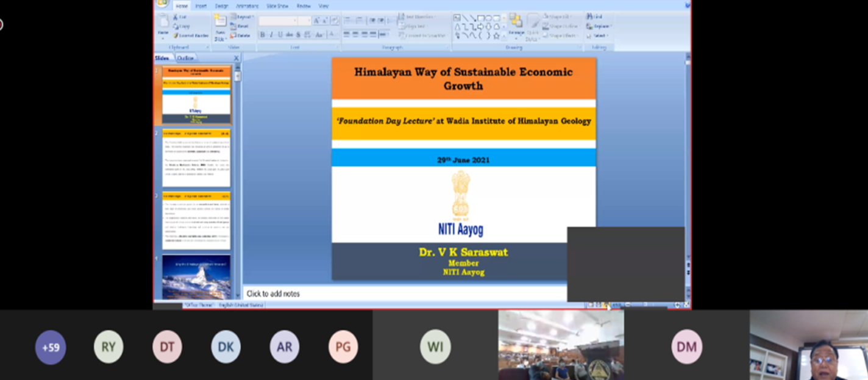Select the down arrow shape
The height and width of the screenshot is (380, 868).
click(x=488, y=27)
